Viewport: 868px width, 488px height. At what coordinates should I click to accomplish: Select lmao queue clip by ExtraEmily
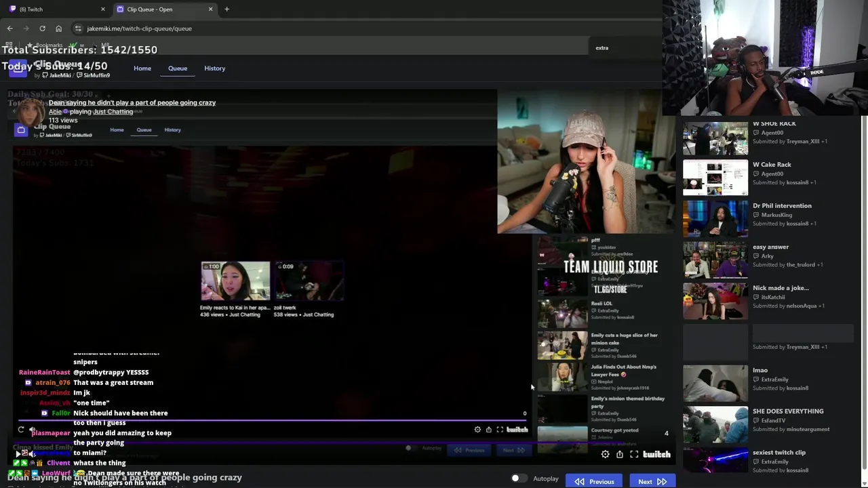[x=768, y=382]
